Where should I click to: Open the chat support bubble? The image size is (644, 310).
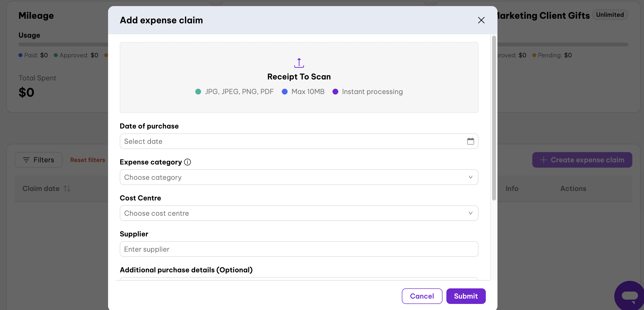point(629,296)
